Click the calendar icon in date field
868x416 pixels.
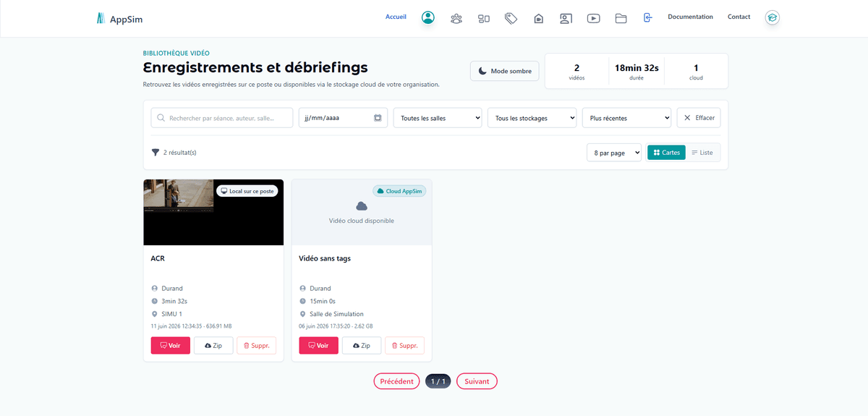pos(378,117)
